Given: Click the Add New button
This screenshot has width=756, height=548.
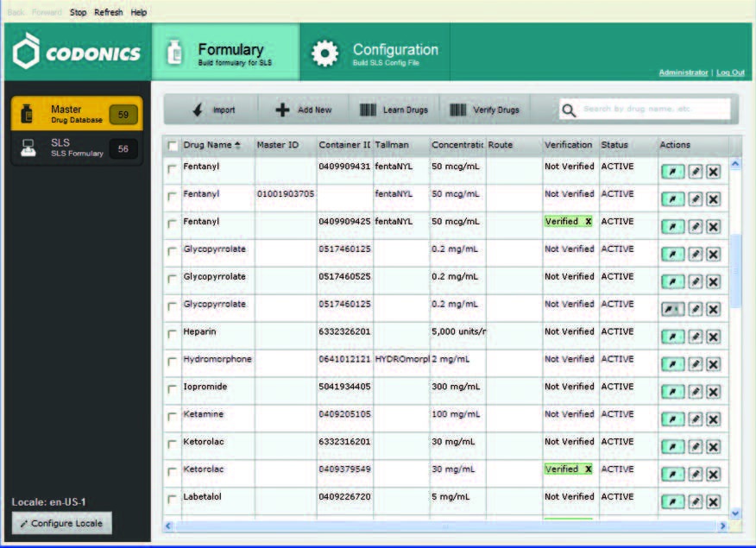Looking at the screenshot, I should pos(303,110).
